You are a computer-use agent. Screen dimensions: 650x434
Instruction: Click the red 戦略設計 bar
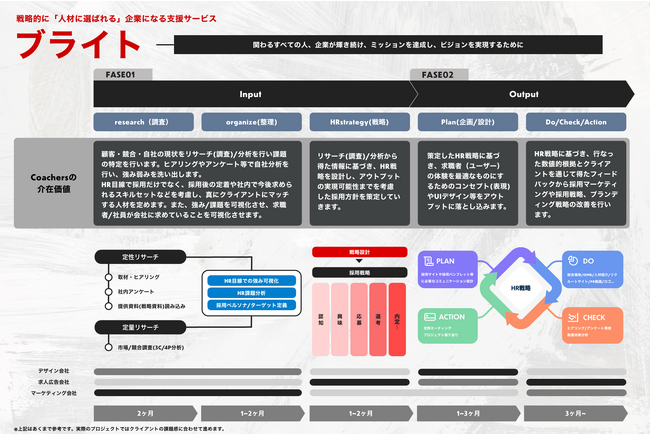(x=359, y=252)
